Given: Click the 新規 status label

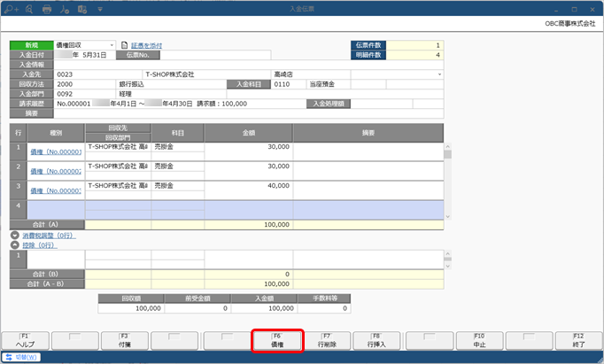Looking at the screenshot, I should click(32, 45).
